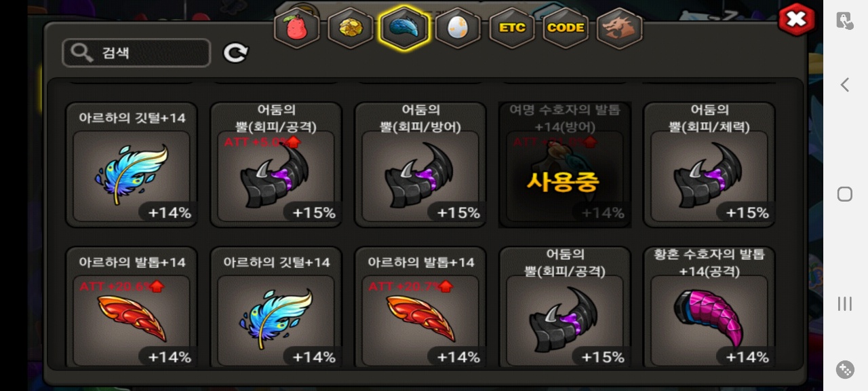Select the bottom-row 아르하의 깃털+14 feather
This screenshot has width=868, height=391.
(x=276, y=307)
